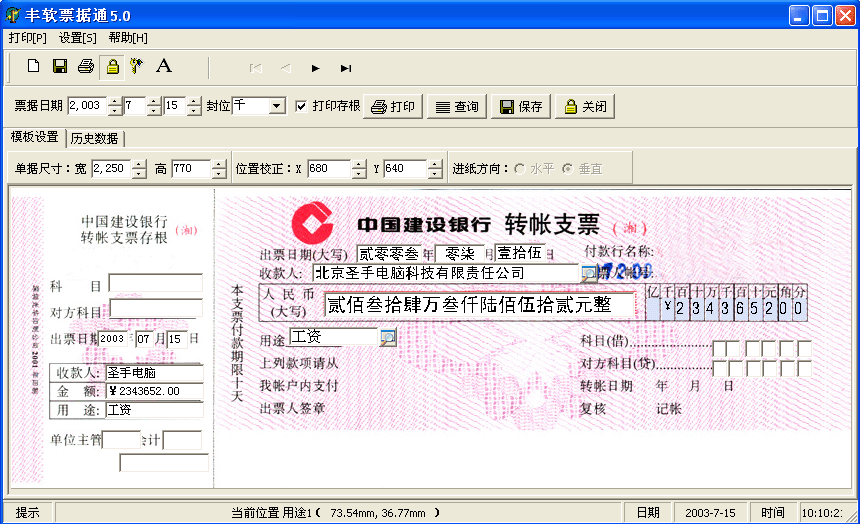Click the Save floppy disk toolbar icon

[x=60, y=66]
